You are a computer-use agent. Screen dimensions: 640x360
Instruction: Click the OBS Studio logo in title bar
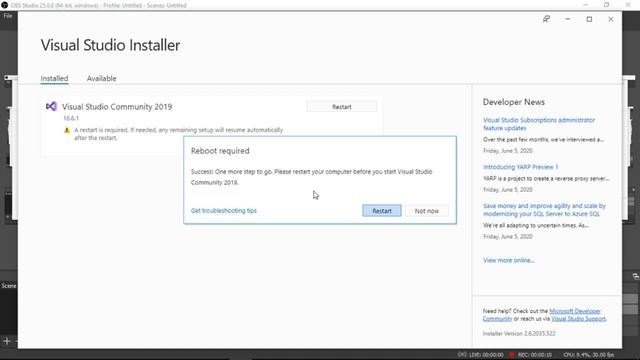(4, 5)
